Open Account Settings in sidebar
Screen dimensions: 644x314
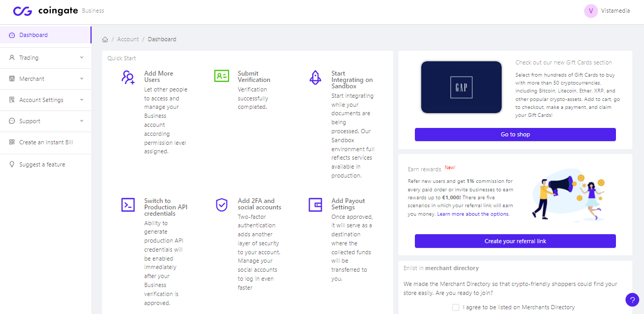point(46,100)
